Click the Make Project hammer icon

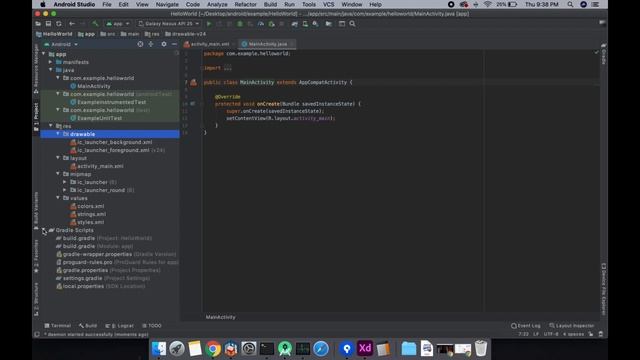pos(95,24)
